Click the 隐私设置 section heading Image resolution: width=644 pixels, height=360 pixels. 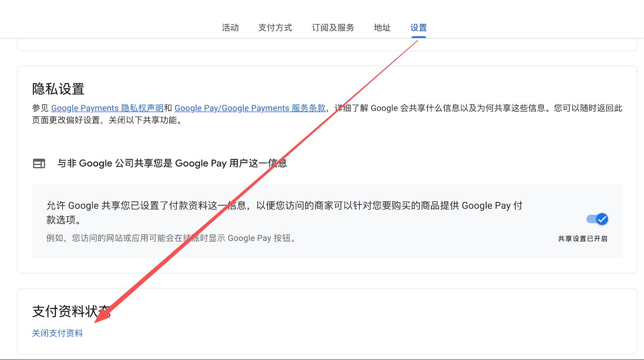58,89
